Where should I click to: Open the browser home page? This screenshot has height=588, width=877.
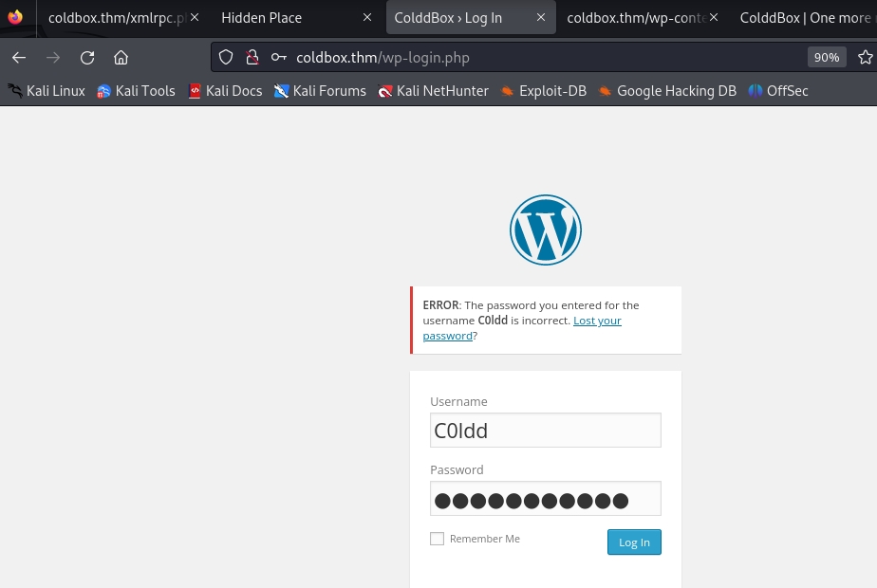click(x=121, y=58)
